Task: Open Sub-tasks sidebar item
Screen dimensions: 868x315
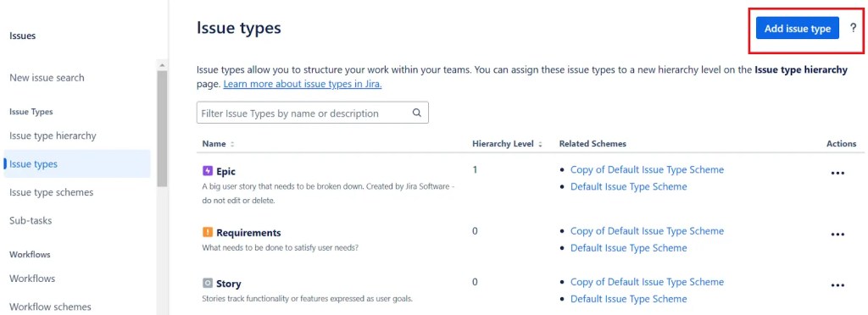Action: point(31,220)
